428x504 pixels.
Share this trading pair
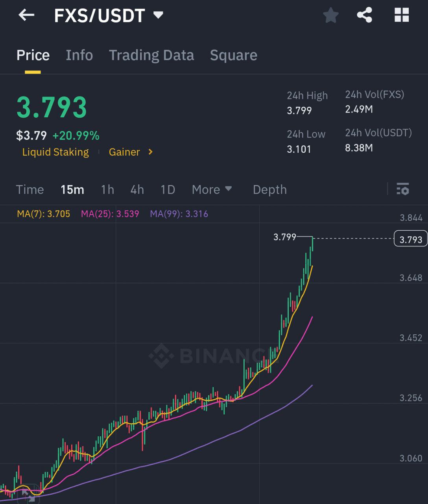[365, 15]
